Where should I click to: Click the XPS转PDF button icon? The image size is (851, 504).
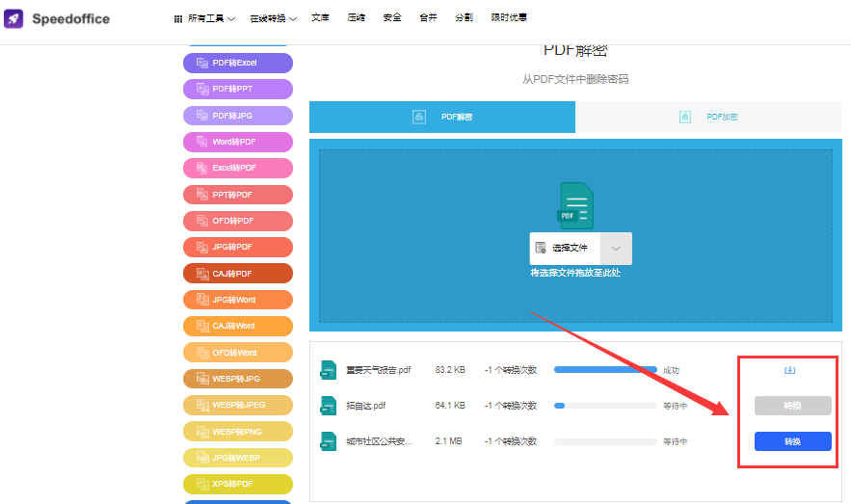coord(202,484)
